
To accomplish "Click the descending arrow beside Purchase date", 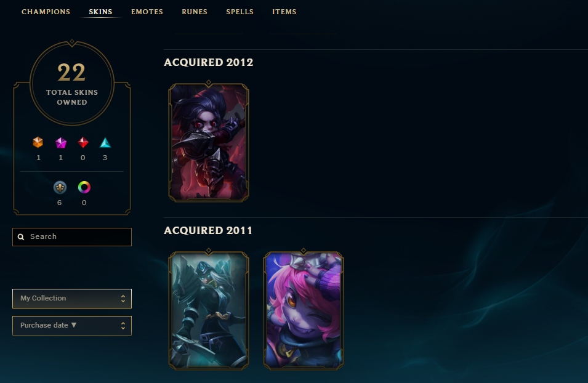I will (74, 325).
